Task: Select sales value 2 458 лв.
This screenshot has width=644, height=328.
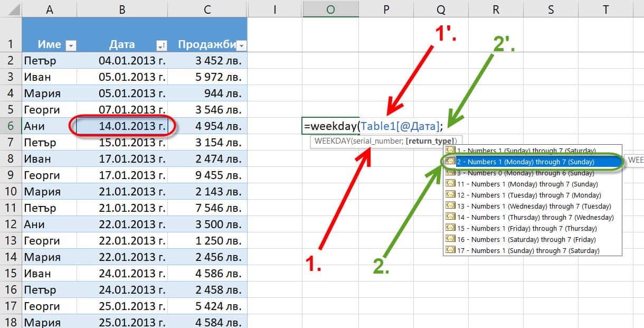Action: [207, 289]
